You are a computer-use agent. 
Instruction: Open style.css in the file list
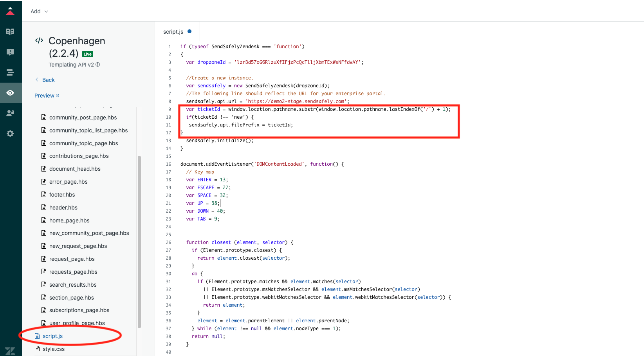point(54,349)
